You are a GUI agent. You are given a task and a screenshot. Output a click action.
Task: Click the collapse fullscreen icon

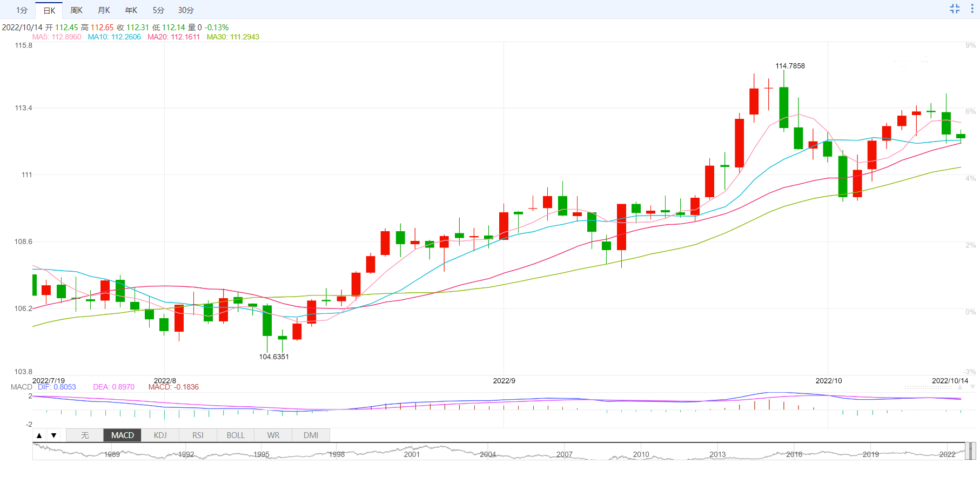[955, 9]
